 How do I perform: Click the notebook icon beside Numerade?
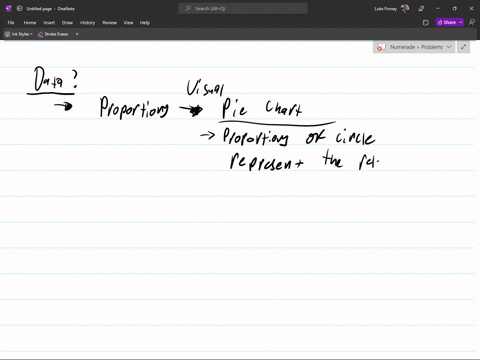pos(381,47)
